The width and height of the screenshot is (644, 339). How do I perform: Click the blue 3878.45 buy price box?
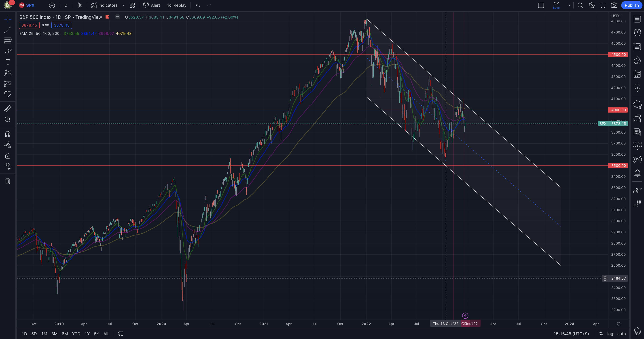click(62, 25)
